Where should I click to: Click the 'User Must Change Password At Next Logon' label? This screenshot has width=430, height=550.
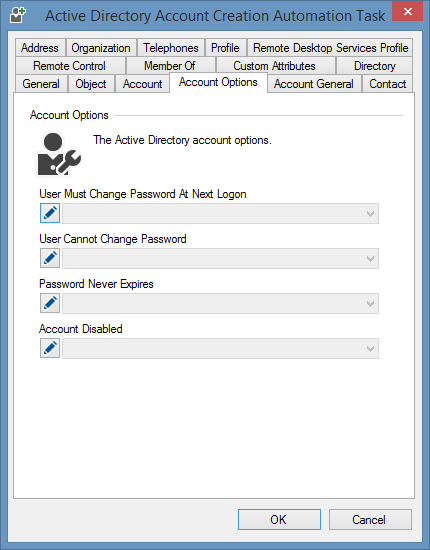[x=143, y=194]
